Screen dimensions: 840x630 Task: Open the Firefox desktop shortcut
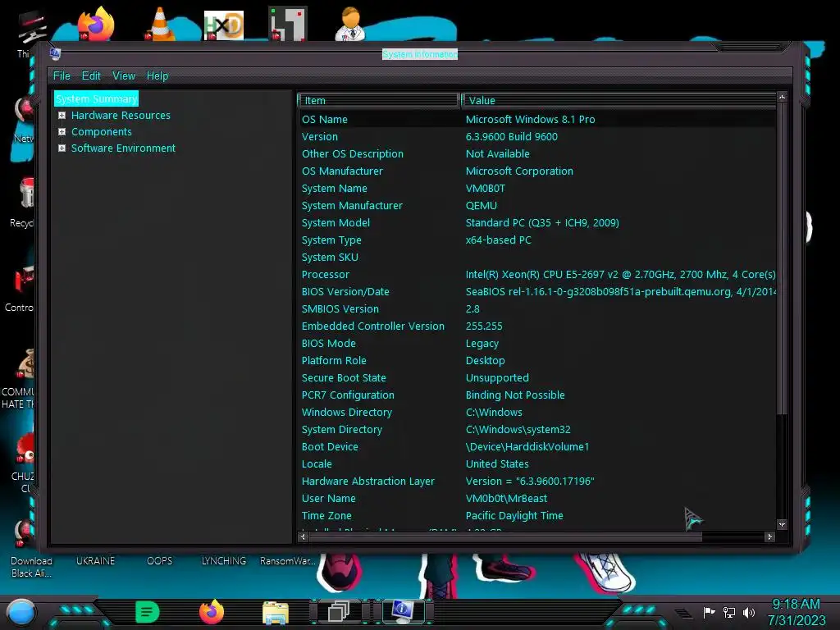pyautogui.click(x=96, y=24)
